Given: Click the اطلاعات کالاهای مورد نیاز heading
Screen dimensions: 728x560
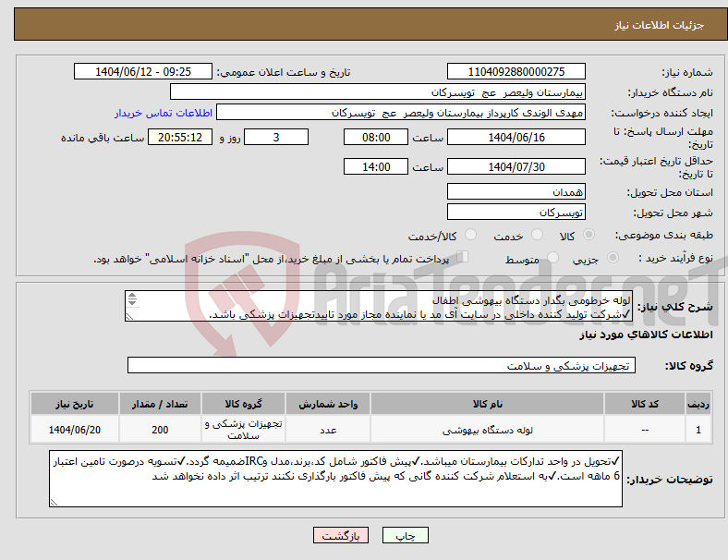Looking at the screenshot, I should 646,335.
